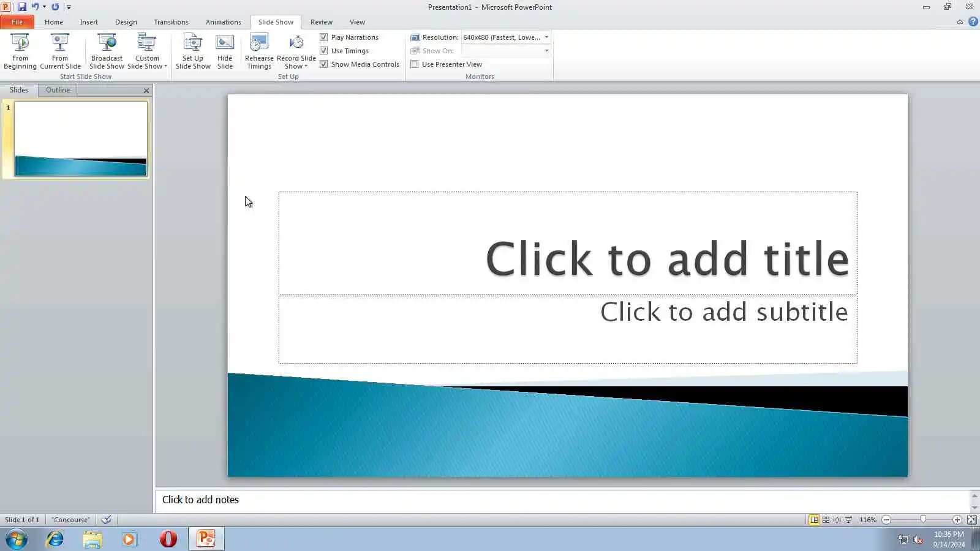Screen dimensions: 980x551
Task: Toggle Play Narrations checkbox
Action: [324, 37]
